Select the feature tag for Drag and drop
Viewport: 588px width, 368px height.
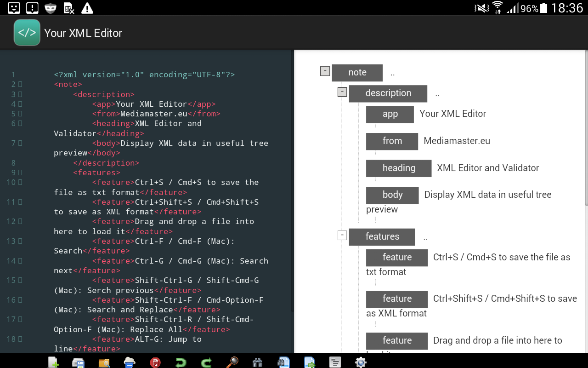(397, 341)
